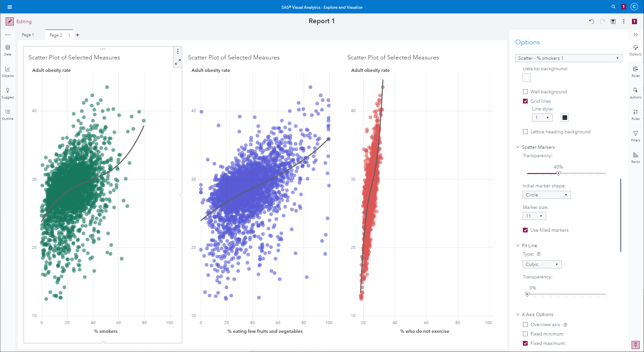
Task: Open the Suggest pane
Action: point(8,93)
